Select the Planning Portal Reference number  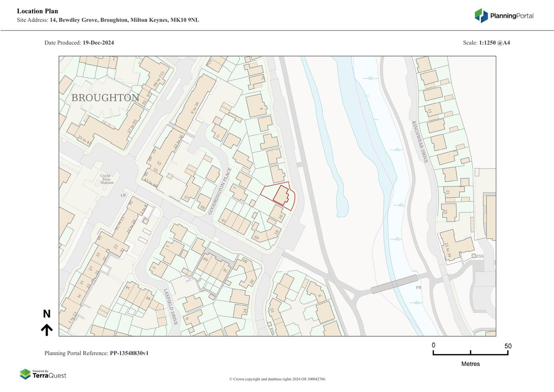pos(129,353)
